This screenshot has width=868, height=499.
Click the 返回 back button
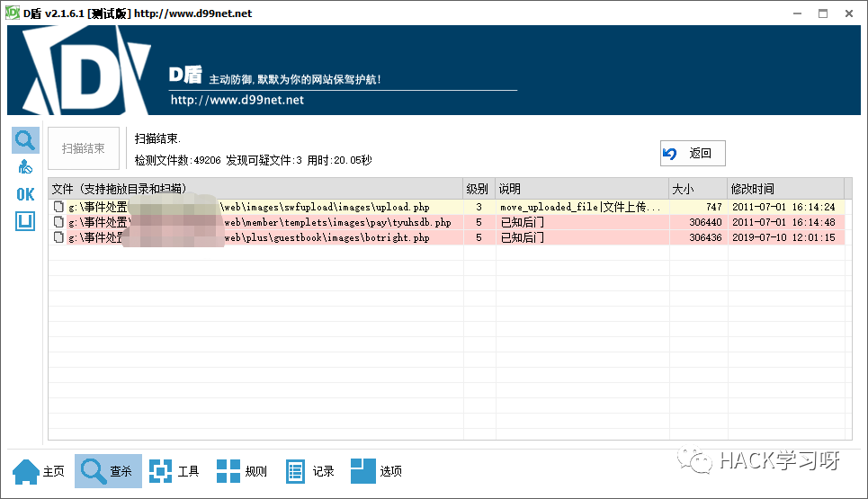point(693,153)
